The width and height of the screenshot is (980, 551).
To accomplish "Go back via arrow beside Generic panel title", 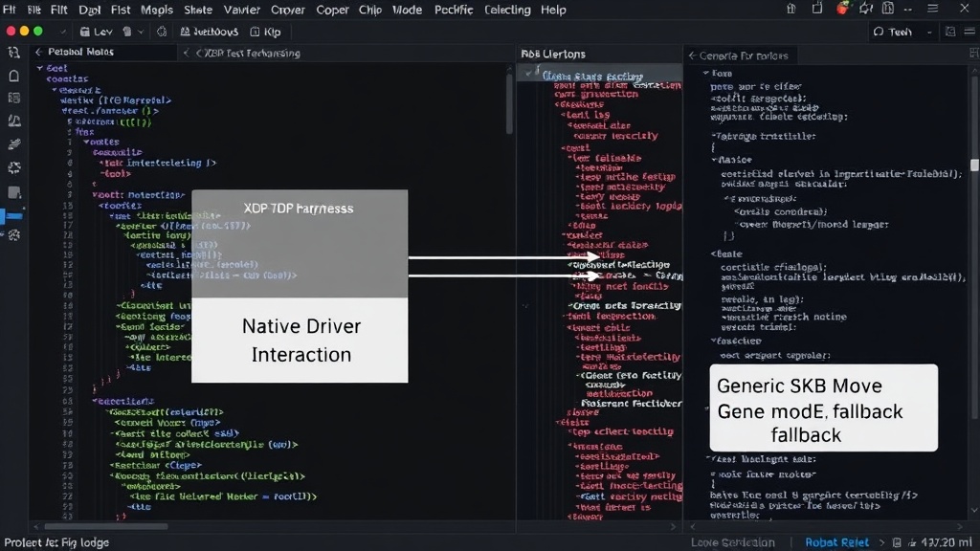I will 692,55.
